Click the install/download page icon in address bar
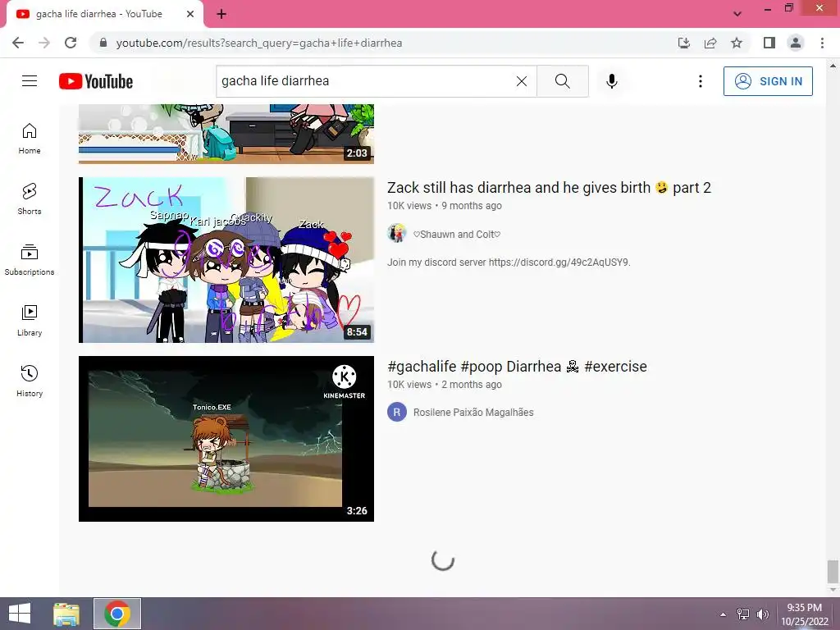The width and height of the screenshot is (840, 630). click(684, 43)
